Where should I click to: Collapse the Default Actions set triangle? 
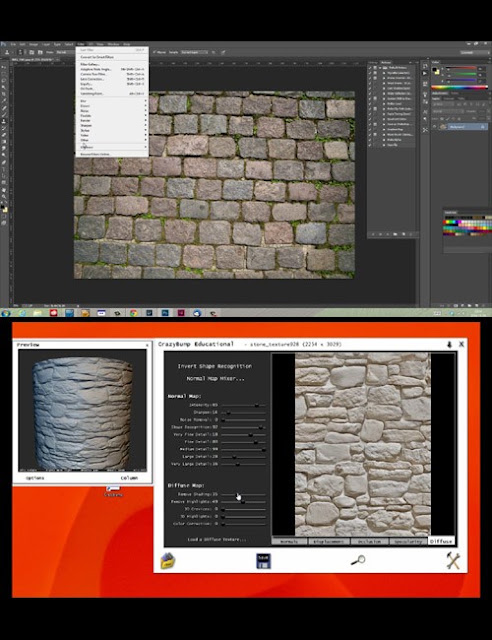pos(381,68)
